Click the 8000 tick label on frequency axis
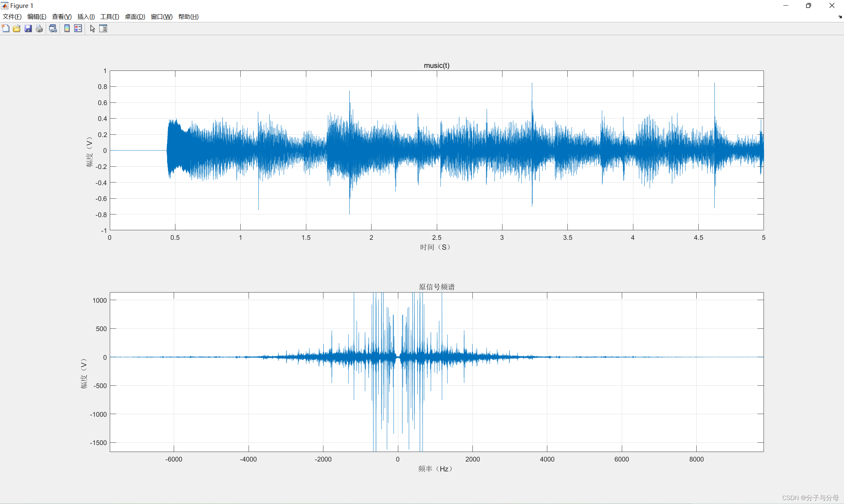This screenshot has width=844, height=504. tap(697, 460)
